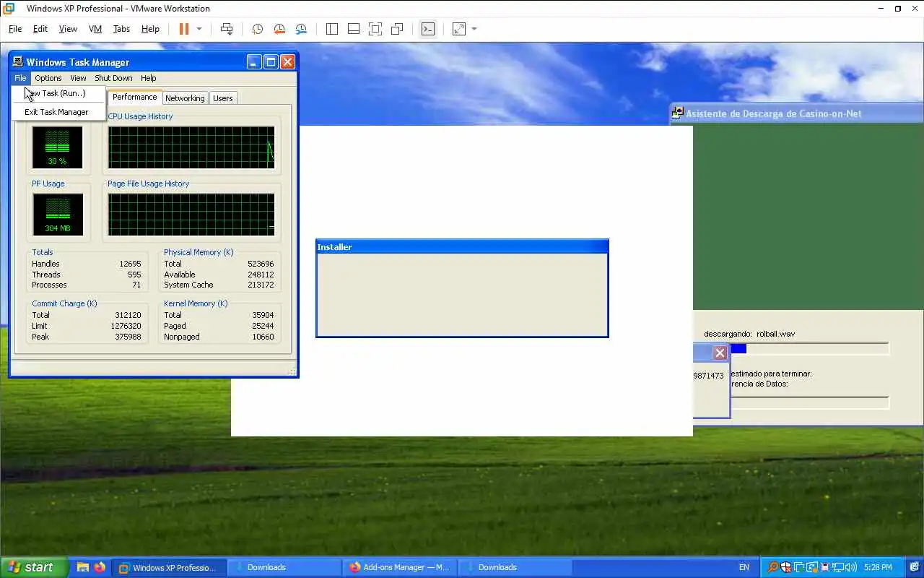924x578 pixels.
Task: Open the VM menu
Action: (x=95, y=29)
